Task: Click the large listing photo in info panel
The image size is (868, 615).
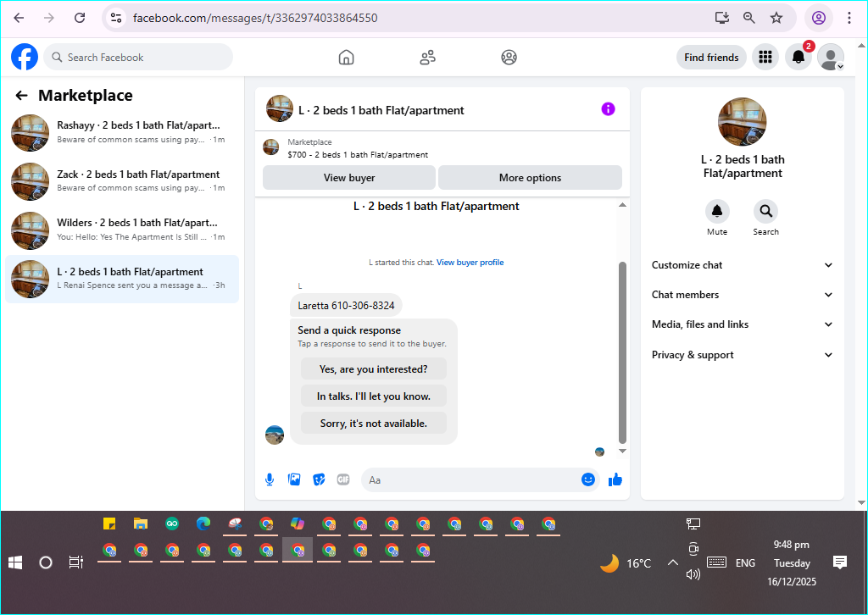Action: click(x=743, y=122)
